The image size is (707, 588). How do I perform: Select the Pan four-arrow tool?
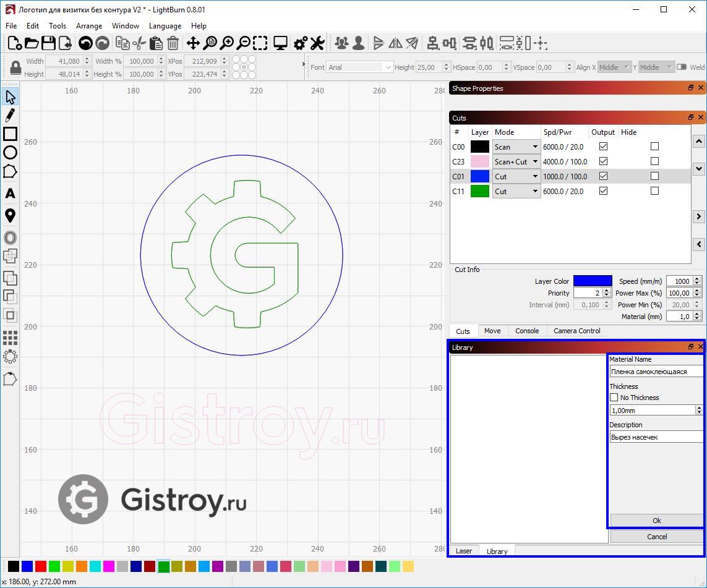point(193,43)
